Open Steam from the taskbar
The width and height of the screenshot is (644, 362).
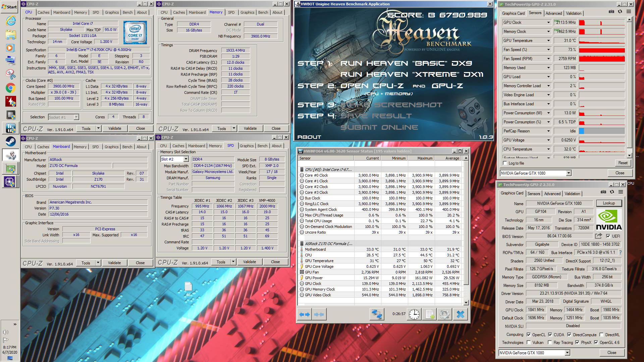tap(10, 141)
